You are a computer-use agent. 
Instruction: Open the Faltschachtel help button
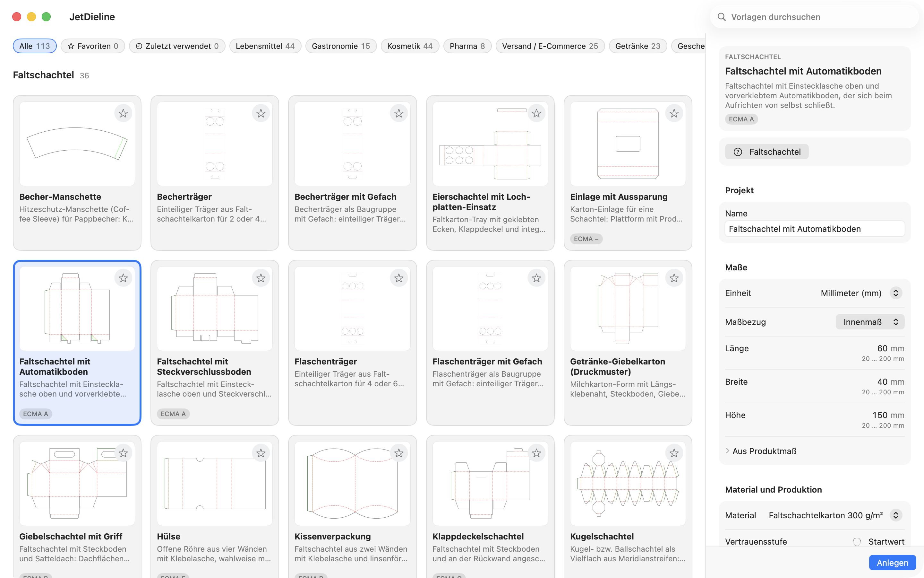pos(767,152)
